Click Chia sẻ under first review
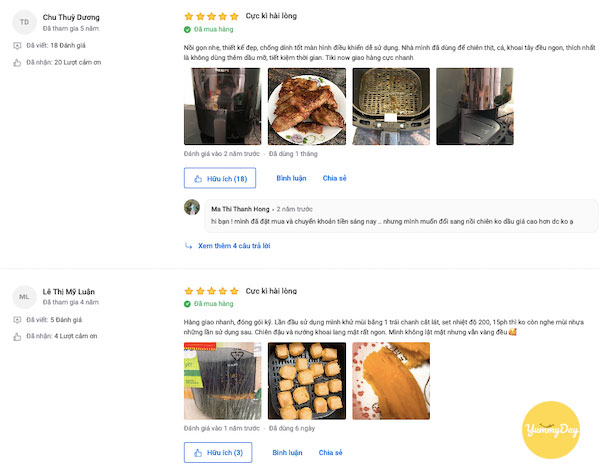The image size is (600, 469). (334, 178)
